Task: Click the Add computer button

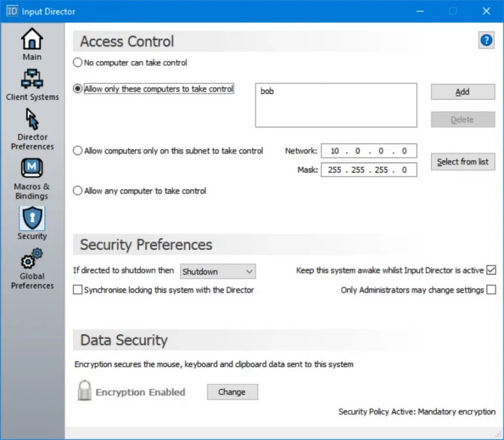Action: coord(463,92)
